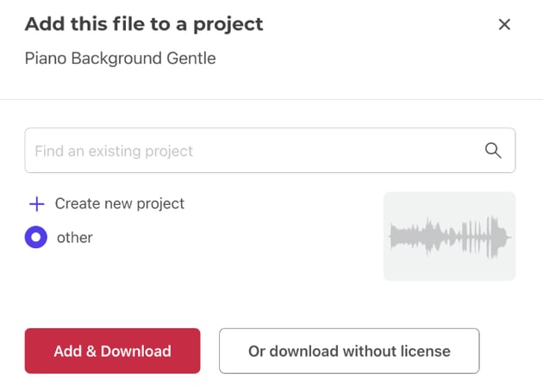The width and height of the screenshot is (543, 392).
Task: Click the plus icon for new project
Action: 36,204
